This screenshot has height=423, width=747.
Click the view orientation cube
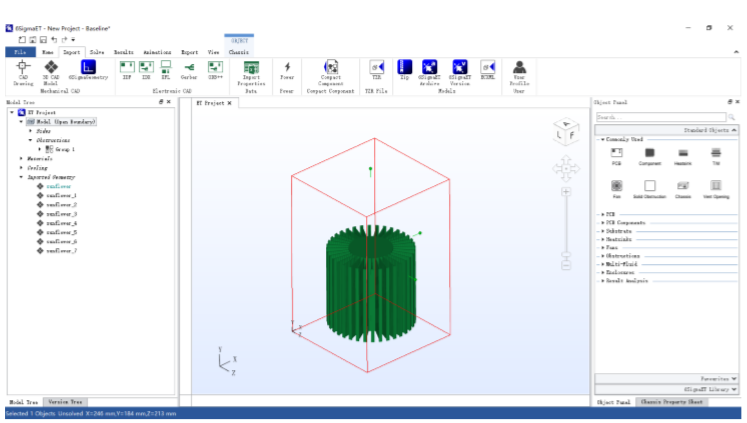[566, 133]
